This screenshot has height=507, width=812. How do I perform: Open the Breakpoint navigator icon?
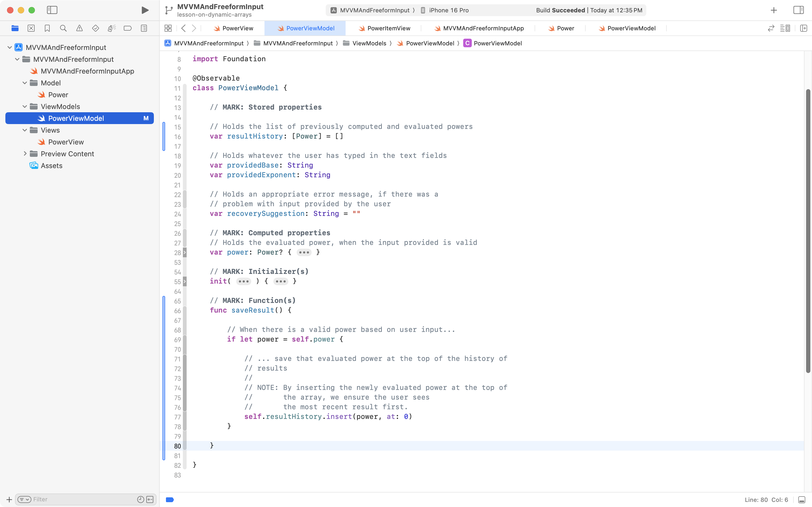[x=127, y=28]
